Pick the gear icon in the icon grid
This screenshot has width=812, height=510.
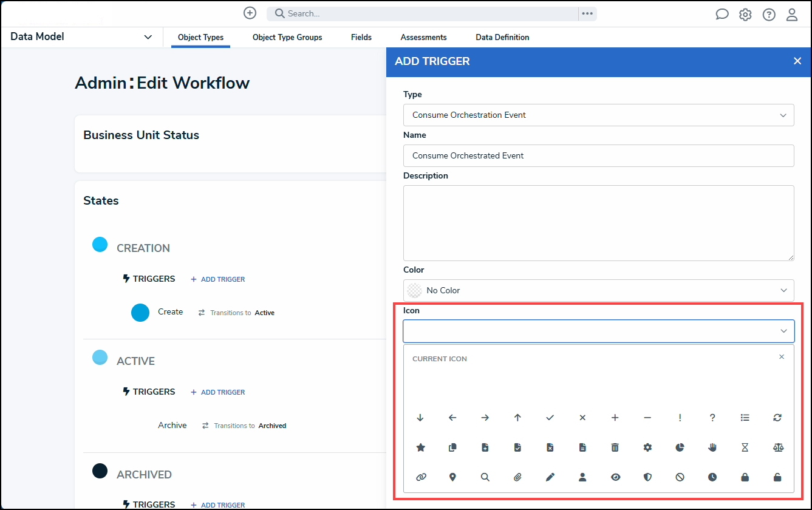pyautogui.click(x=647, y=447)
